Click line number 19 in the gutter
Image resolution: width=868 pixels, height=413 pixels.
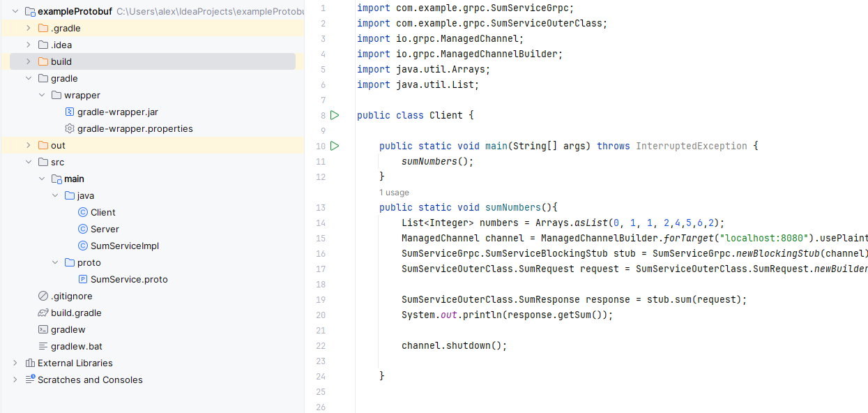321,300
